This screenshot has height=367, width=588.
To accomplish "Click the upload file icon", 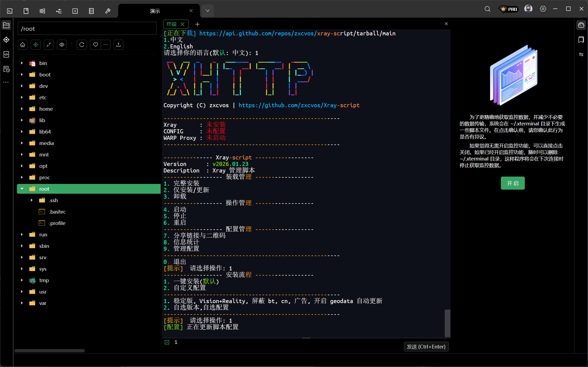I will 118,45.
